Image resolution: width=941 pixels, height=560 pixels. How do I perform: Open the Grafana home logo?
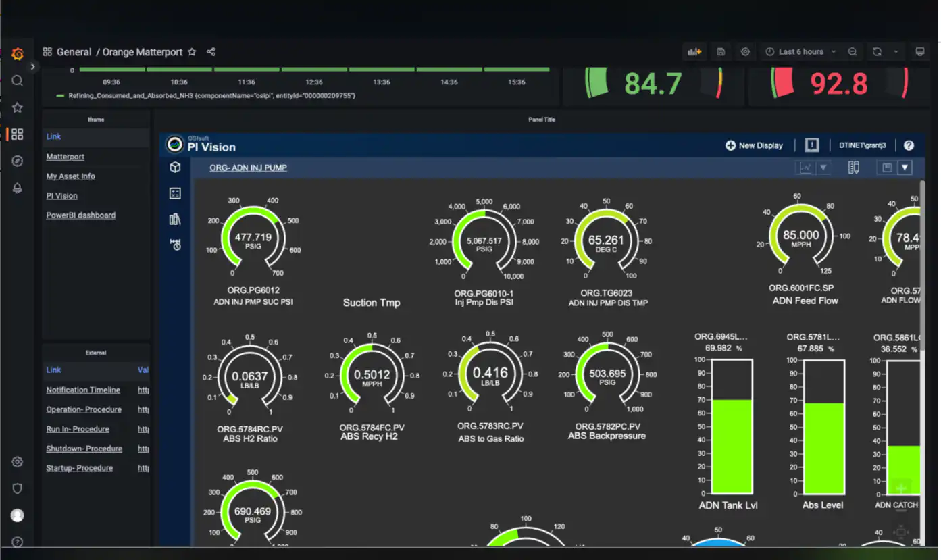click(18, 54)
